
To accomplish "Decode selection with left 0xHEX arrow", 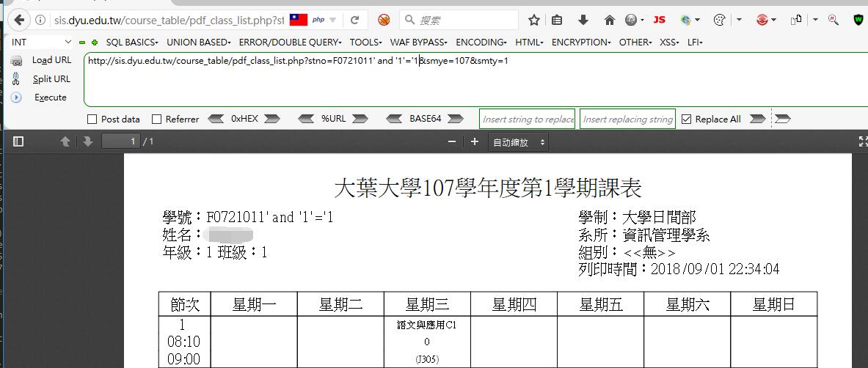I will (215, 119).
